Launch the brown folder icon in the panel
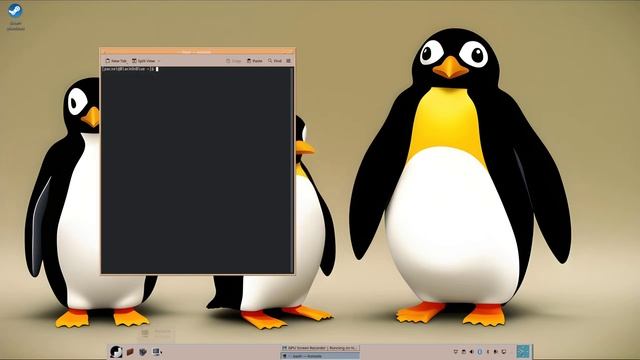Screen dimensions: 640x360 tap(130, 351)
